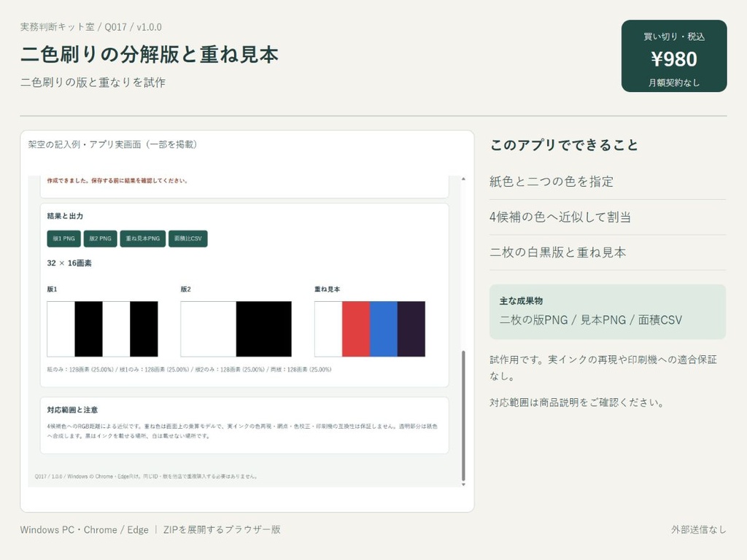
Task: Open the 版1 black-and-white plate preview
Action: click(x=102, y=329)
